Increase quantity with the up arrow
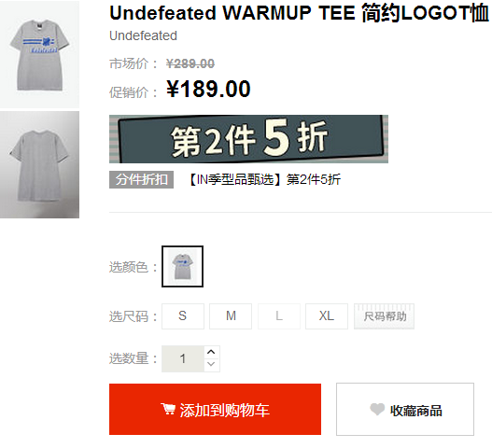The image size is (492, 448). (x=212, y=352)
